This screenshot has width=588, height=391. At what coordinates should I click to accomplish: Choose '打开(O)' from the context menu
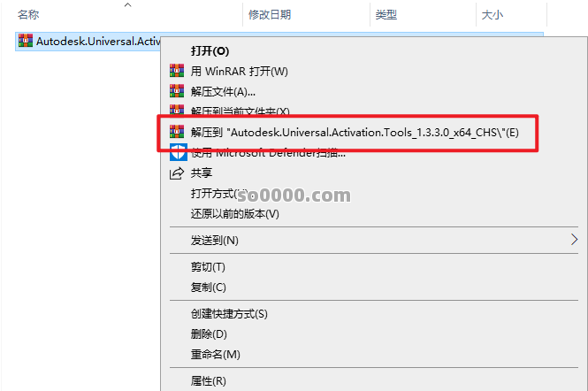pyautogui.click(x=210, y=50)
